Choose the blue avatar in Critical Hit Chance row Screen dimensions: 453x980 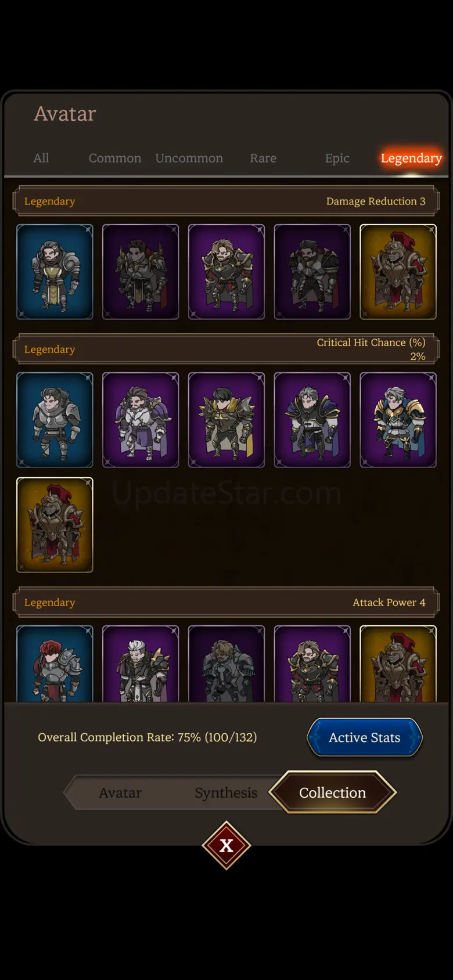[55, 420]
